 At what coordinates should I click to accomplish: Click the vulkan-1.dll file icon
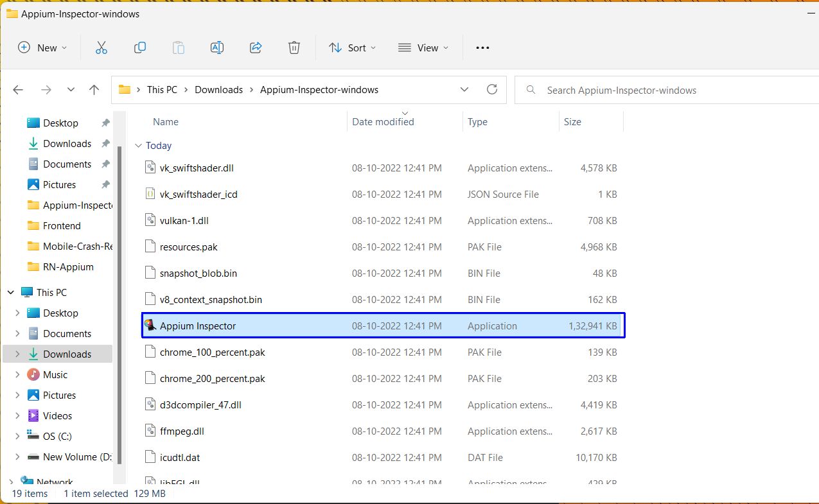[150, 220]
